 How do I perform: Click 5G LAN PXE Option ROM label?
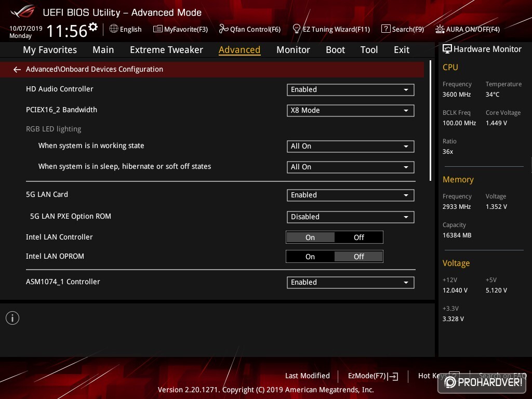(71, 216)
